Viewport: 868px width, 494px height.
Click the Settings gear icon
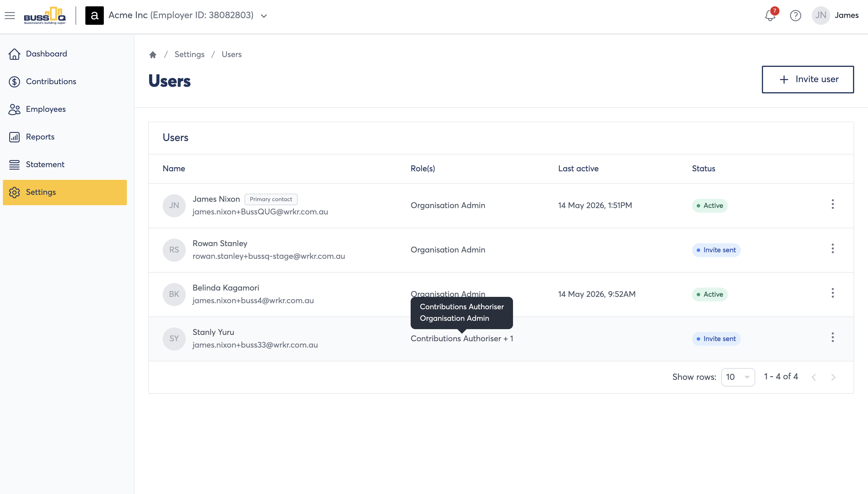[x=14, y=192]
